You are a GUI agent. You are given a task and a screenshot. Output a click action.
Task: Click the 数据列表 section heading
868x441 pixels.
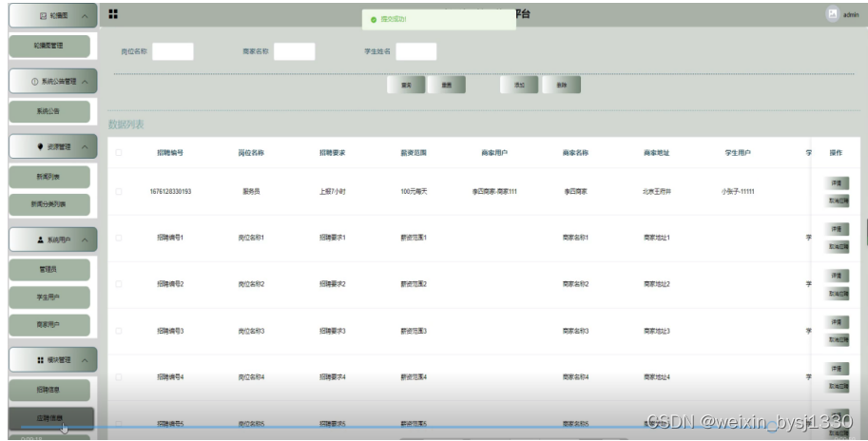[x=125, y=125]
